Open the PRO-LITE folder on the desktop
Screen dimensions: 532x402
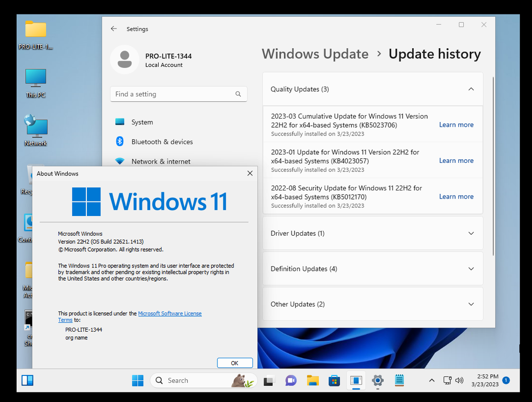click(35, 35)
